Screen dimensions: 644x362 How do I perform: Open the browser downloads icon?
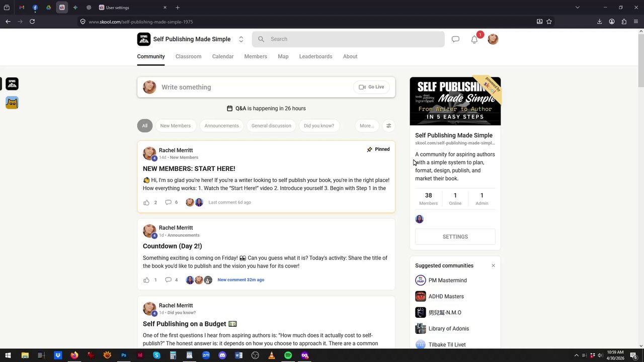(x=599, y=22)
